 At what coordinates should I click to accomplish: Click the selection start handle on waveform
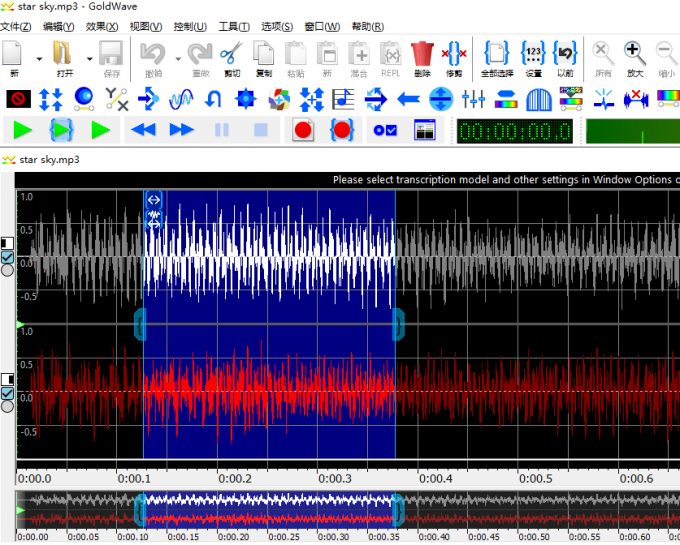click(x=140, y=324)
